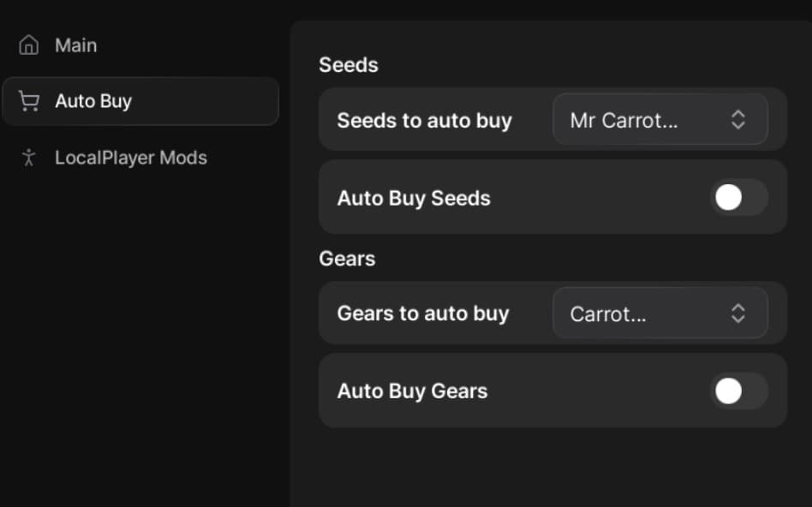Select the Auto Buy sidebar tab

click(x=94, y=100)
